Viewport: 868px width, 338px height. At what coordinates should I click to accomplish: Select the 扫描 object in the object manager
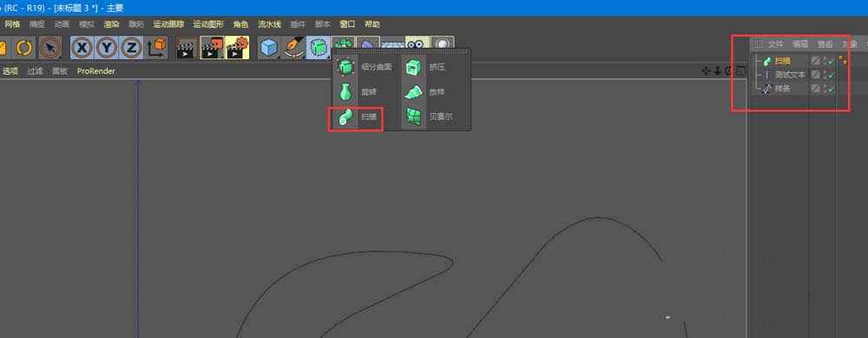pyautogui.click(x=782, y=61)
